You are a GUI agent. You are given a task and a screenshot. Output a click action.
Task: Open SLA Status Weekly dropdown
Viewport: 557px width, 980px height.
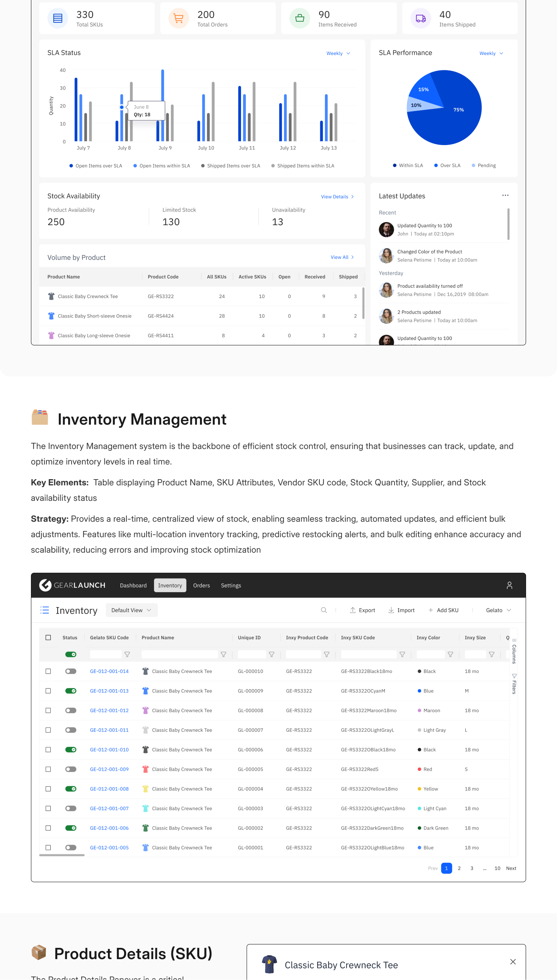point(338,53)
